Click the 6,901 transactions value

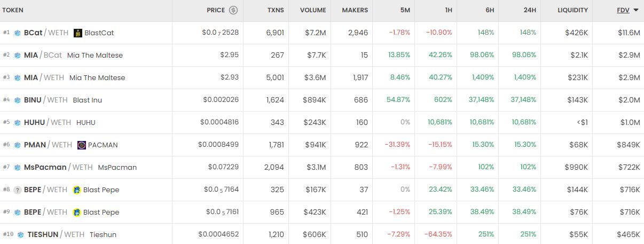click(276, 33)
